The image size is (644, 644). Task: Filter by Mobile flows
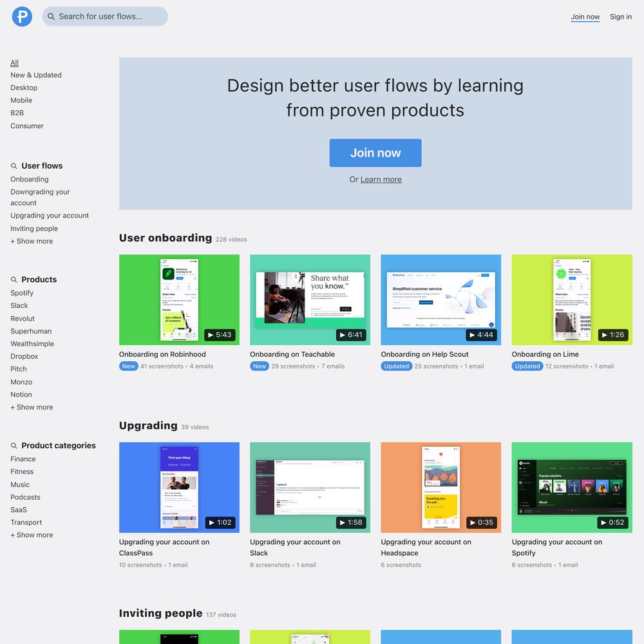pos(21,100)
